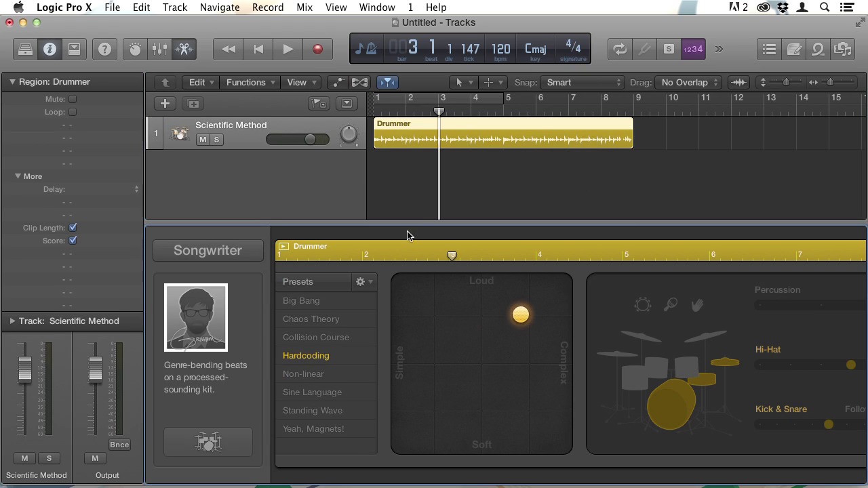Click the Kick & Snare slider knob
The height and width of the screenshot is (488, 868).
click(828, 424)
